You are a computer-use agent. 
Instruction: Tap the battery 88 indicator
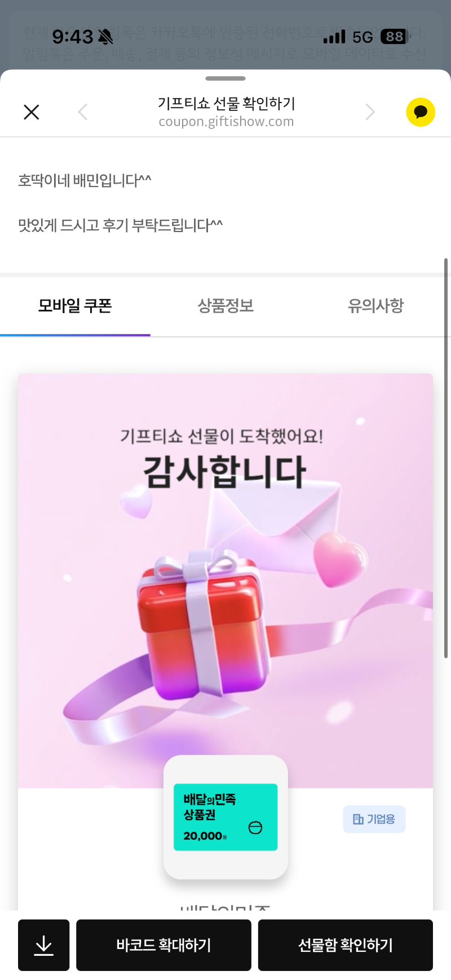[395, 37]
